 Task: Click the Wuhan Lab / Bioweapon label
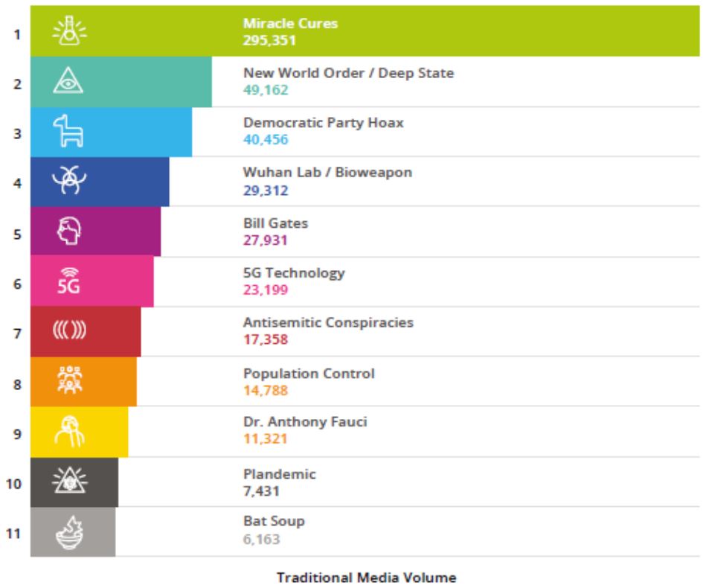coord(327,173)
